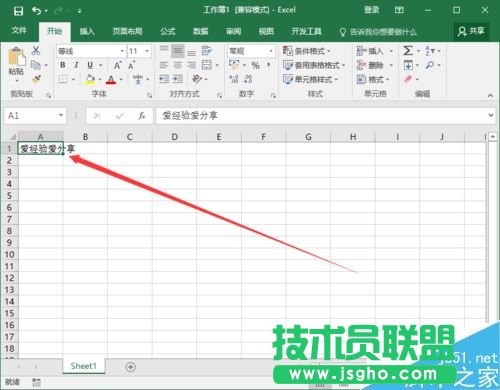Center text horizontally
The image size is (500, 390).
(178, 65)
